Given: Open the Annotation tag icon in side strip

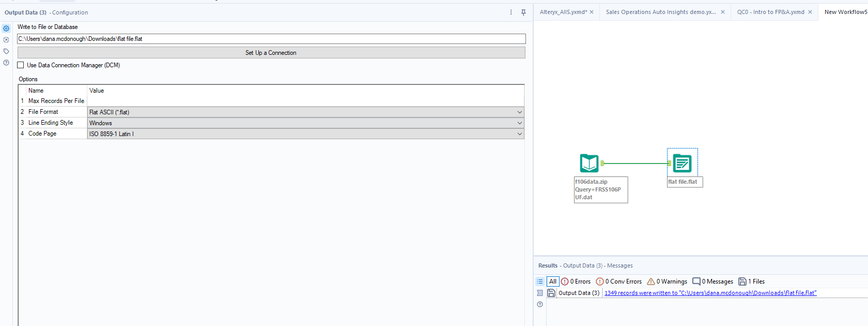Looking at the screenshot, I should (x=6, y=51).
